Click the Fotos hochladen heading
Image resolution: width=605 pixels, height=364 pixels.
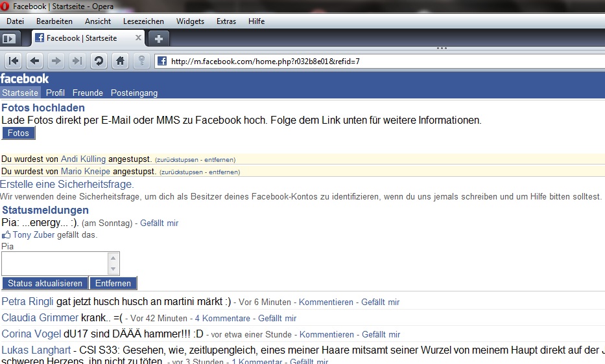click(x=43, y=108)
